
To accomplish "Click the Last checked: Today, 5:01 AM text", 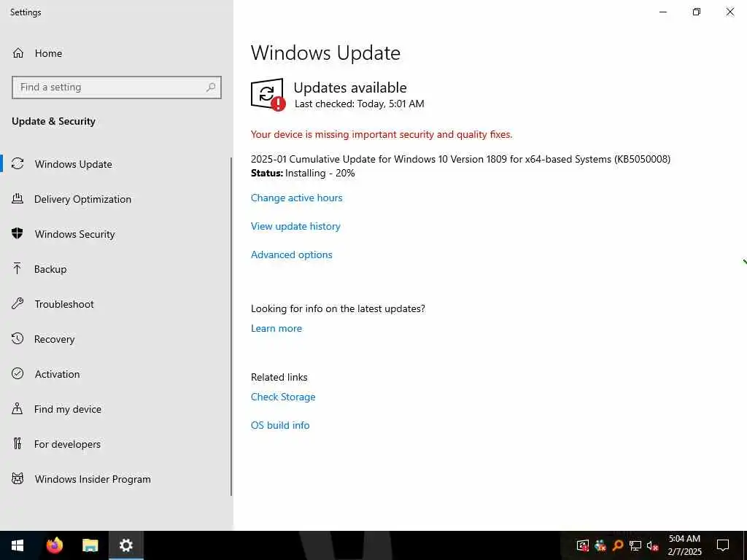I will tap(359, 104).
